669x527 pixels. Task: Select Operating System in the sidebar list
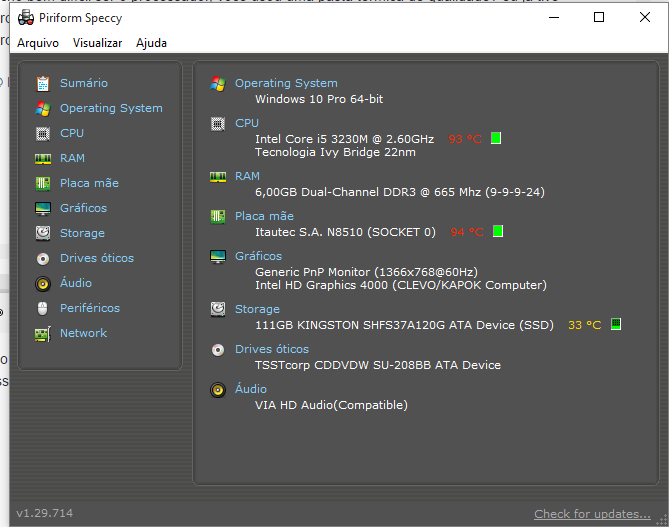[x=110, y=108]
